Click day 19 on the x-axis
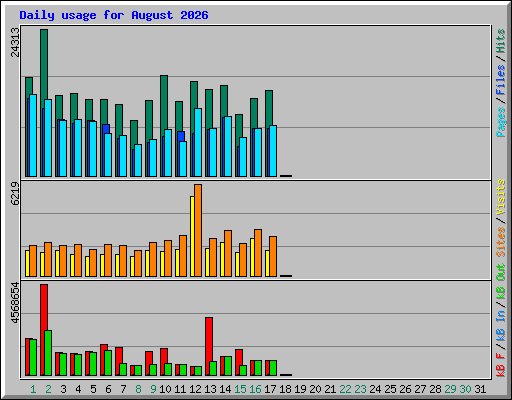The image size is (512, 400). pyautogui.click(x=300, y=389)
